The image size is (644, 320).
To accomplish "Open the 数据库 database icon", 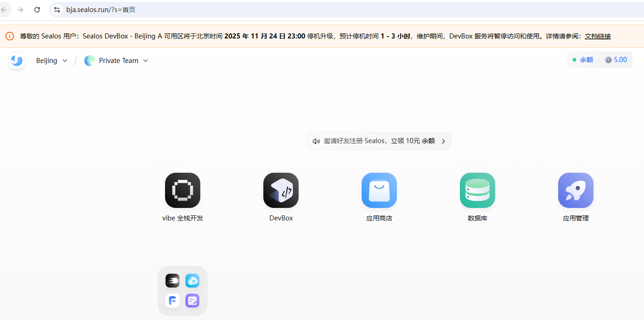I will point(478,190).
